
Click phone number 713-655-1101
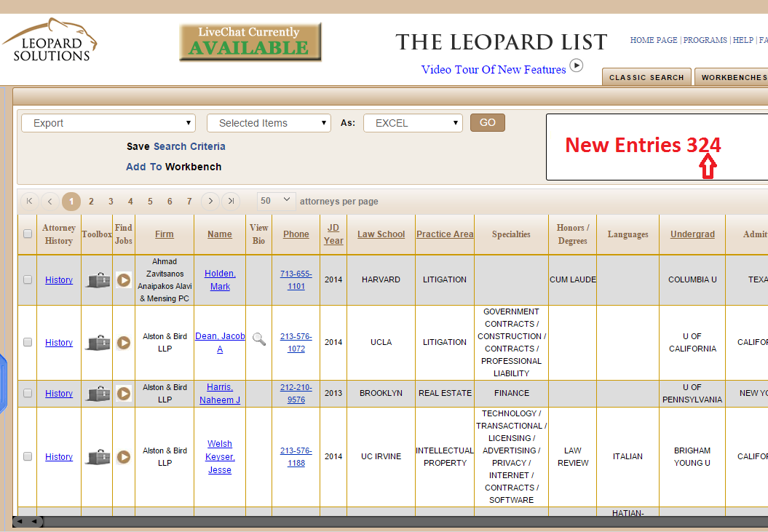296,280
